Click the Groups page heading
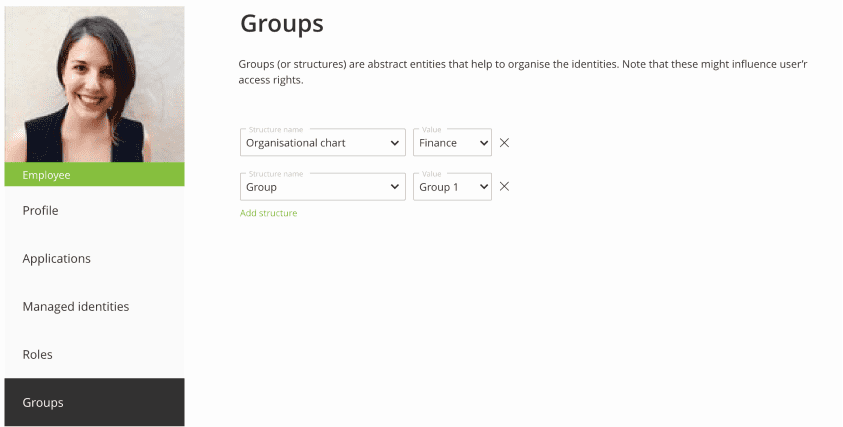The height and width of the screenshot is (427, 843). (282, 24)
